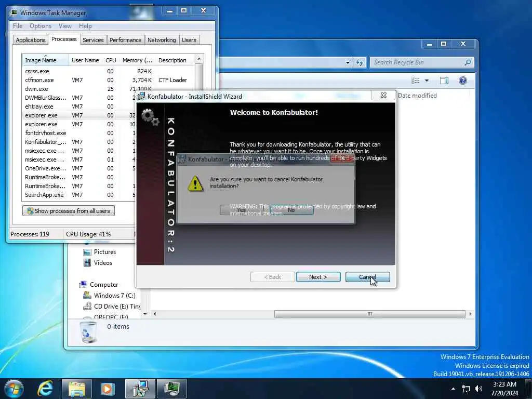The height and width of the screenshot is (399, 532).
Task: Select the fontdrvhost.exe process row
Action: click(79, 133)
